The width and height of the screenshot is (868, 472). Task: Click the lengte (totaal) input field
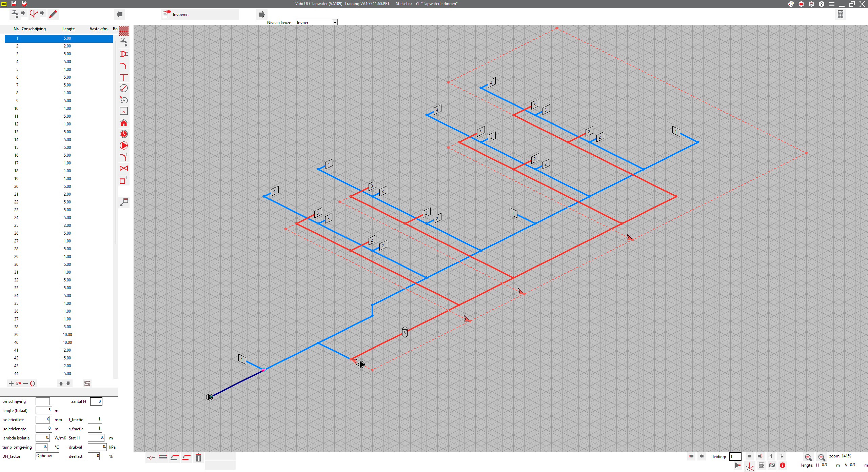[x=44, y=410]
